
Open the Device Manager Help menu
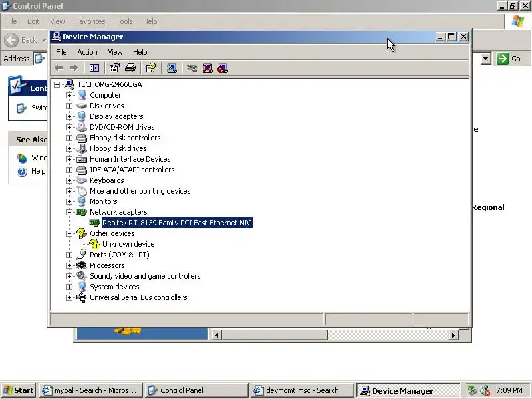pyautogui.click(x=140, y=52)
